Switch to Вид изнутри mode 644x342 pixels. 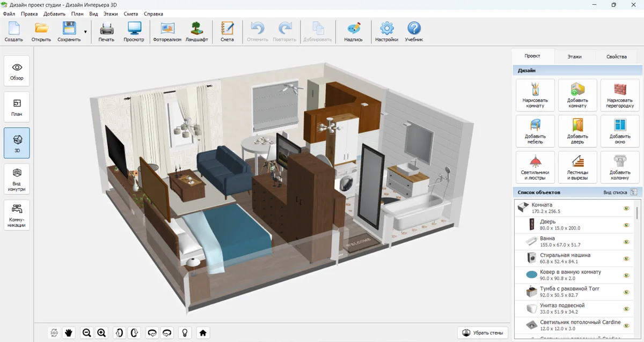[x=17, y=179]
